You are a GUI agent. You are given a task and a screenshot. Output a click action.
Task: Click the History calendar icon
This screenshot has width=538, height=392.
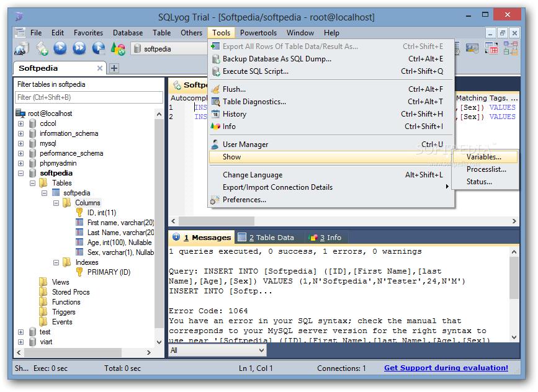pyautogui.click(x=215, y=114)
